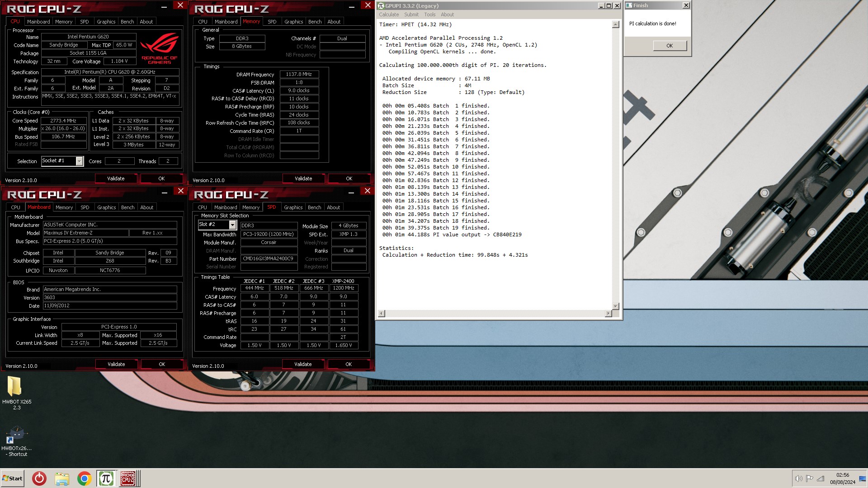Click the Core Voltage 1.184 V field
Screen dimensions: 868x488
point(119,61)
